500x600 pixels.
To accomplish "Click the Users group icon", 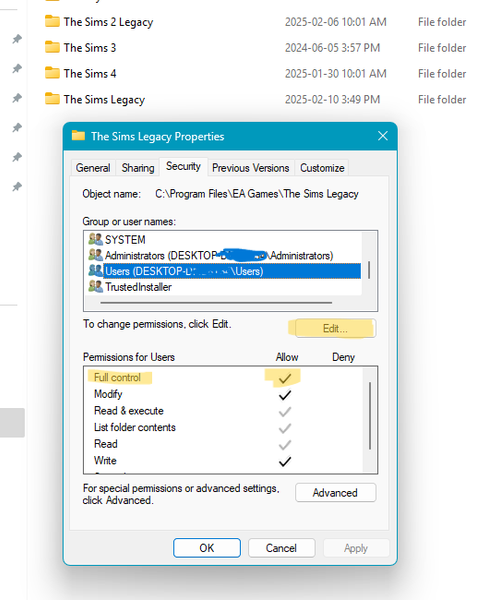I will (x=96, y=271).
